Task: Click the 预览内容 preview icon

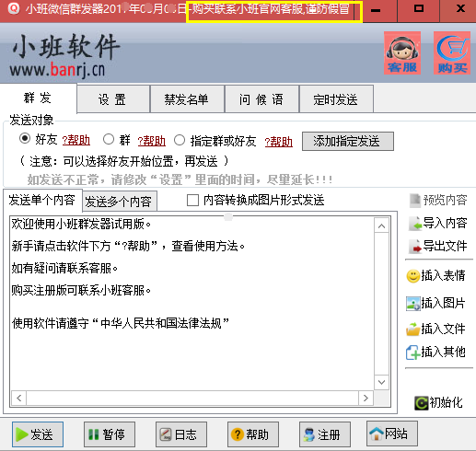Action: (x=438, y=200)
